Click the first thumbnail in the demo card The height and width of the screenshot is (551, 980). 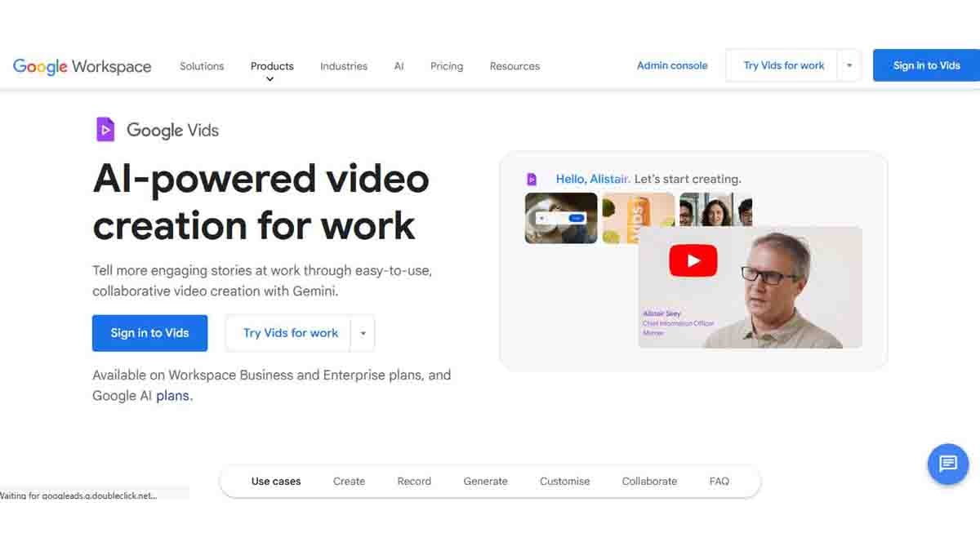coord(561,218)
